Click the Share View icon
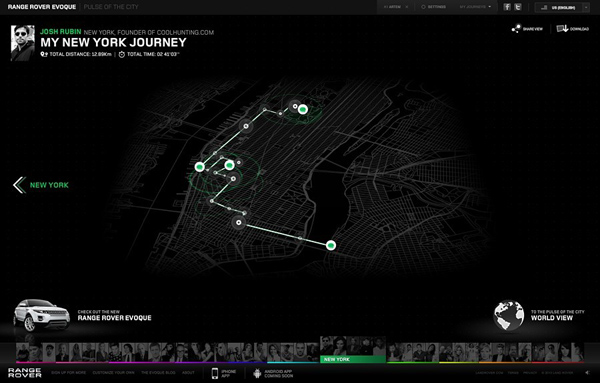 [516, 29]
